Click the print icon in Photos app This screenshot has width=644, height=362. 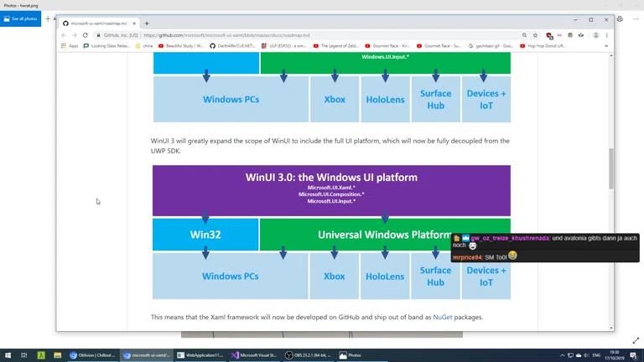[x=620, y=19]
